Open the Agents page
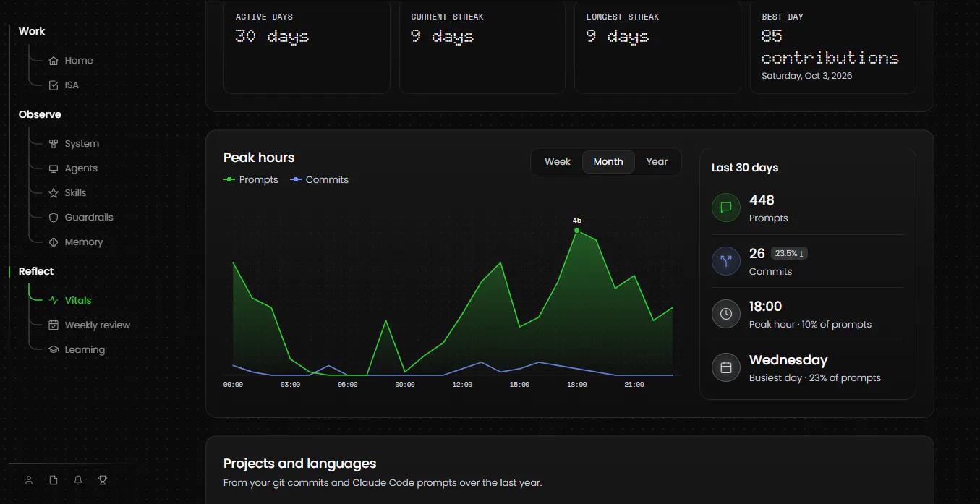Viewport: 980px width, 504px height. (x=73, y=168)
